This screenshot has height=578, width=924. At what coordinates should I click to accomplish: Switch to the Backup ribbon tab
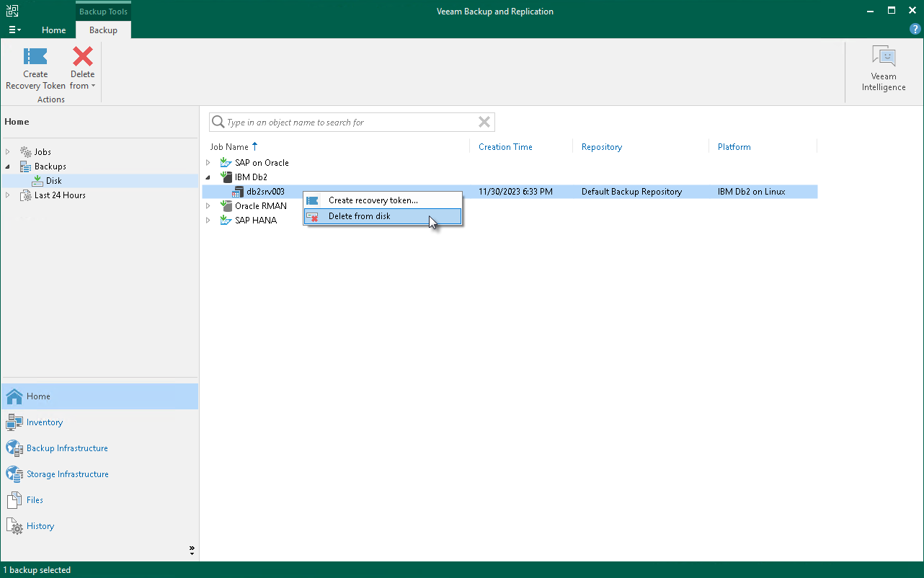coord(103,30)
